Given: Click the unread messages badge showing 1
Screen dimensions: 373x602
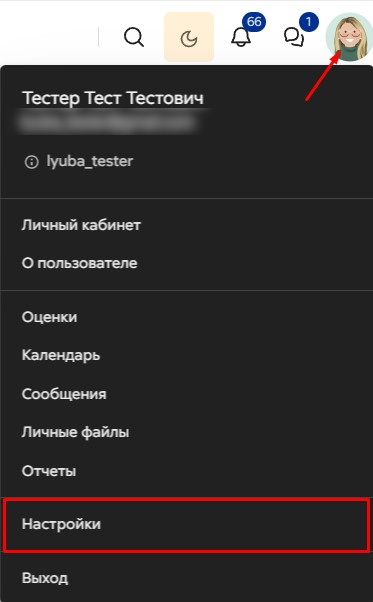Looking at the screenshot, I should coord(308,22).
